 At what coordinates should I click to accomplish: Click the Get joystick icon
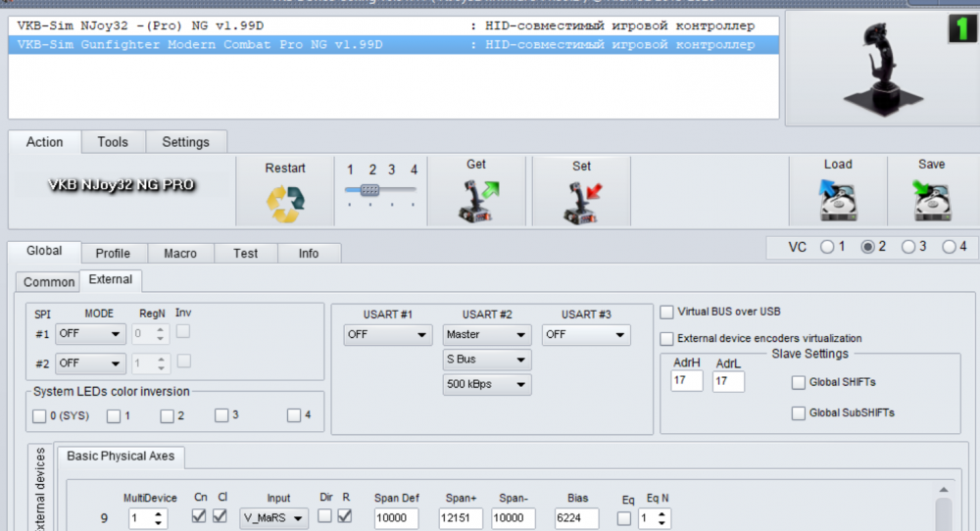pyautogui.click(x=479, y=201)
